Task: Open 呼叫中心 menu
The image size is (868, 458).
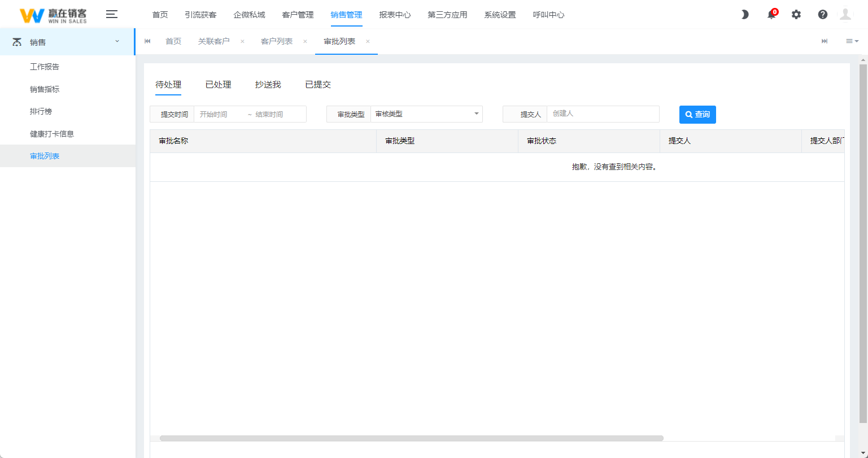Action: click(549, 15)
